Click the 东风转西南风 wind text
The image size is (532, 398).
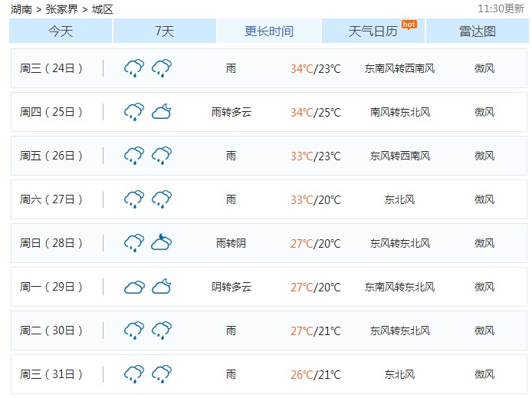tap(399, 156)
